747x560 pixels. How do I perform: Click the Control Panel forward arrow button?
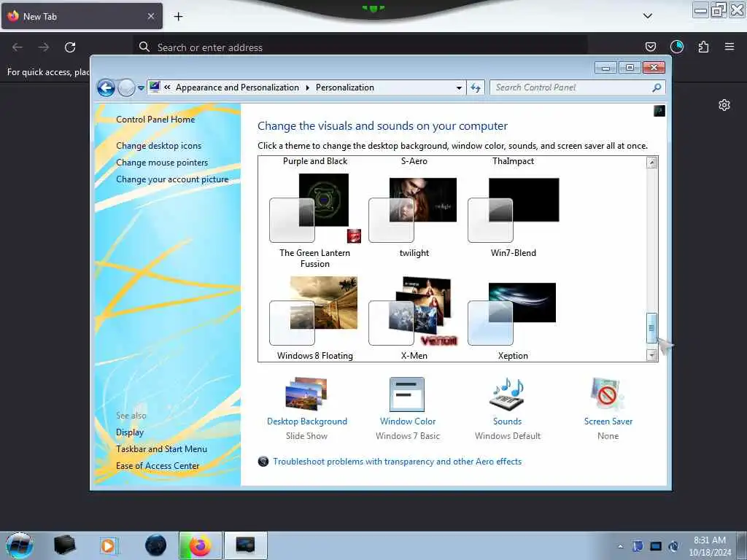(x=126, y=87)
